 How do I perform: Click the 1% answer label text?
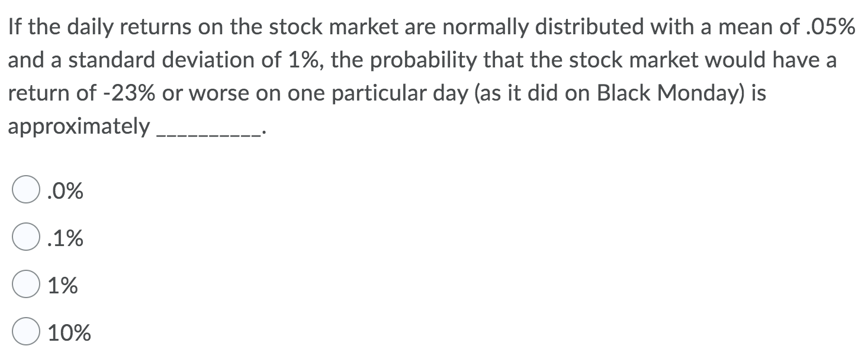pyautogui.click(x=62, y=286)
